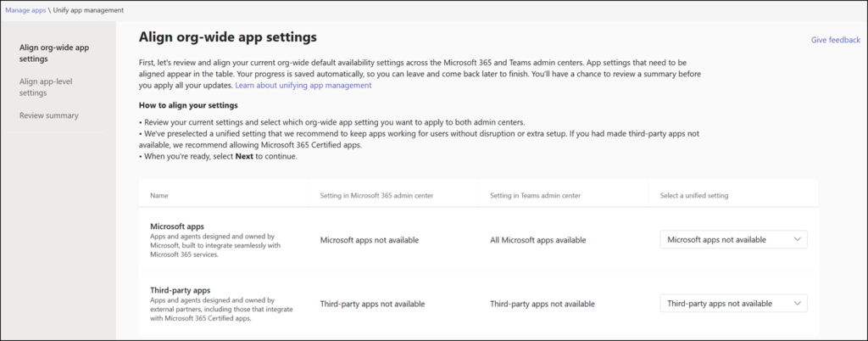868x341 pixels.
Task: Open the Manage apps breadcrumb link
Action: tap(25, 10)
